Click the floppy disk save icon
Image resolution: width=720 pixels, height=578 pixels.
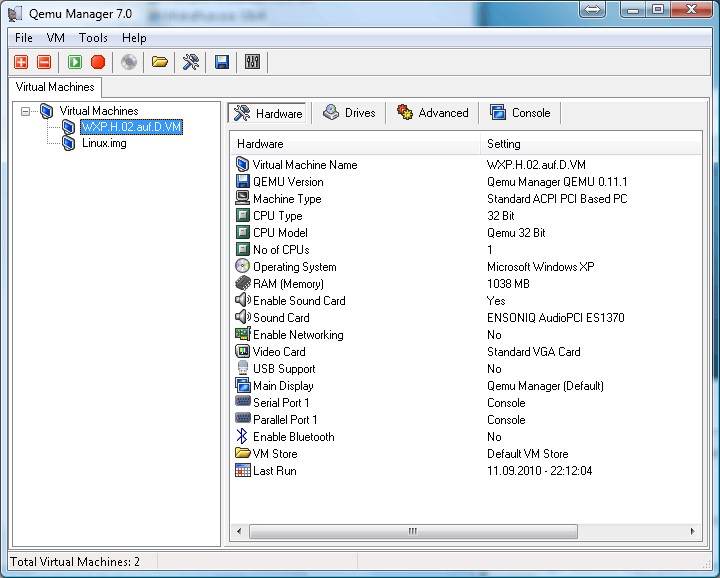click(x=222, y=62)
